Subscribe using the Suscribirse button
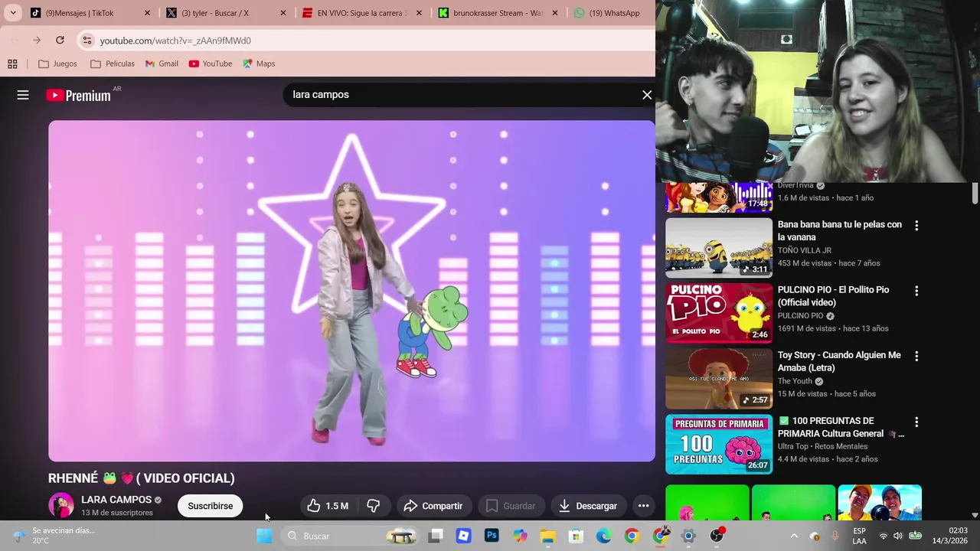This screenshot has height=551, width=980. tap(211, 506)
